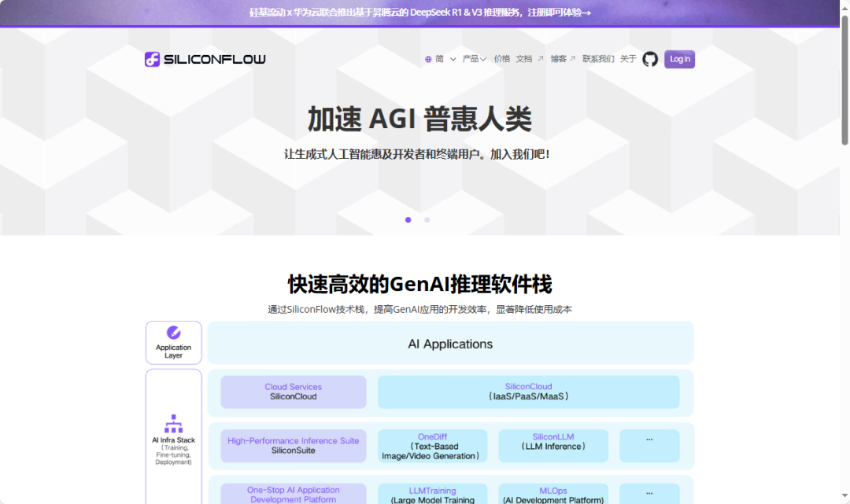Select the second carousel dot
Viewport: 850px width, 504px height.
427,220
